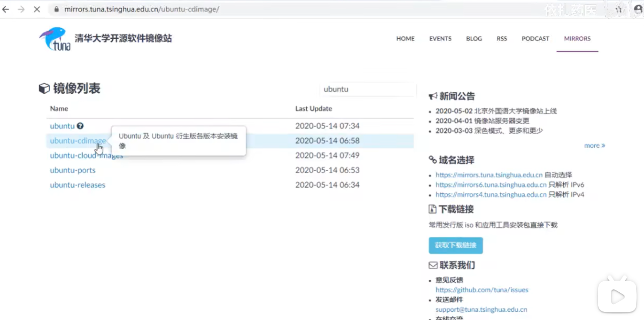
Task: Click the 联系我们 heading
Action: point(457,265)
